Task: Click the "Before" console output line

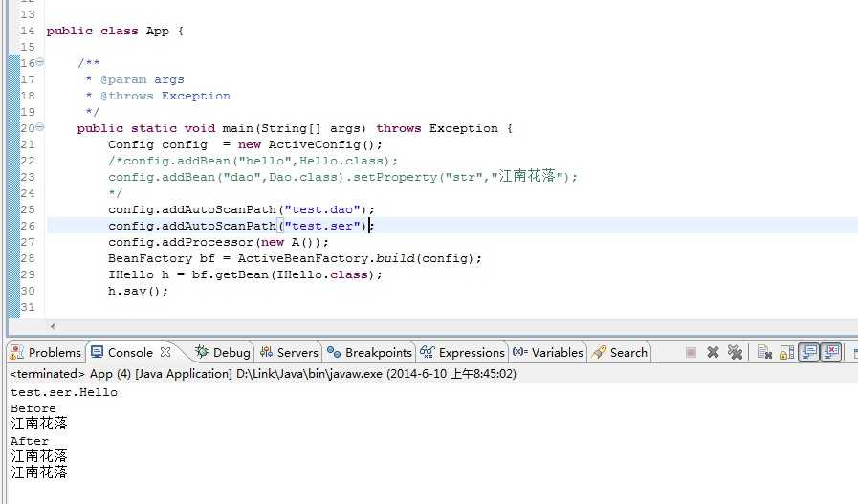Action: (33, 408)
